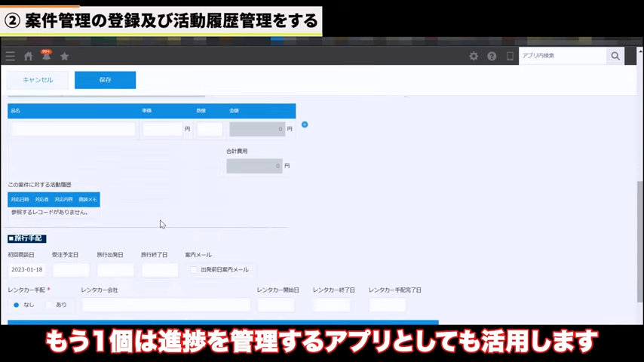Click the 参照するレコードがありません text

pyautogui.click(x=50, y=213)
